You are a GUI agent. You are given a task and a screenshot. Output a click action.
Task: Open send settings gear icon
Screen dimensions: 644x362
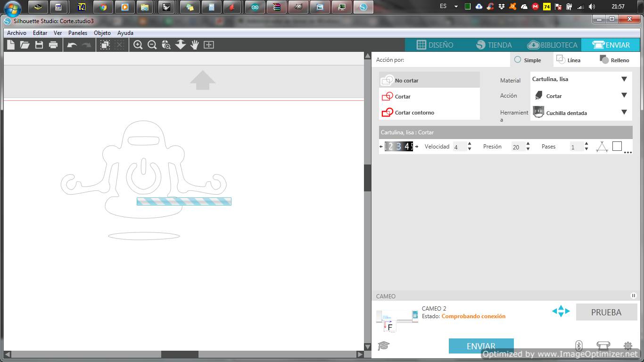pos(628,346)
